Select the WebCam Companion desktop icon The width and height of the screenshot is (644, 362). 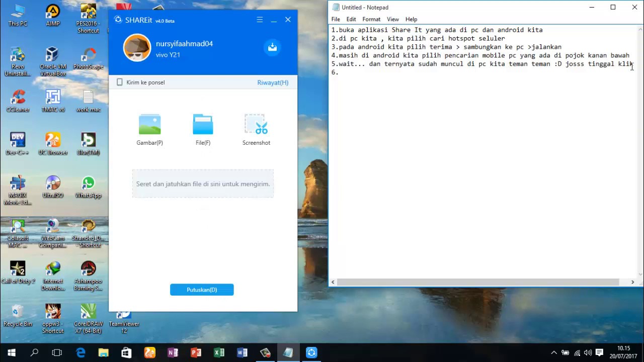coord(53,233)
